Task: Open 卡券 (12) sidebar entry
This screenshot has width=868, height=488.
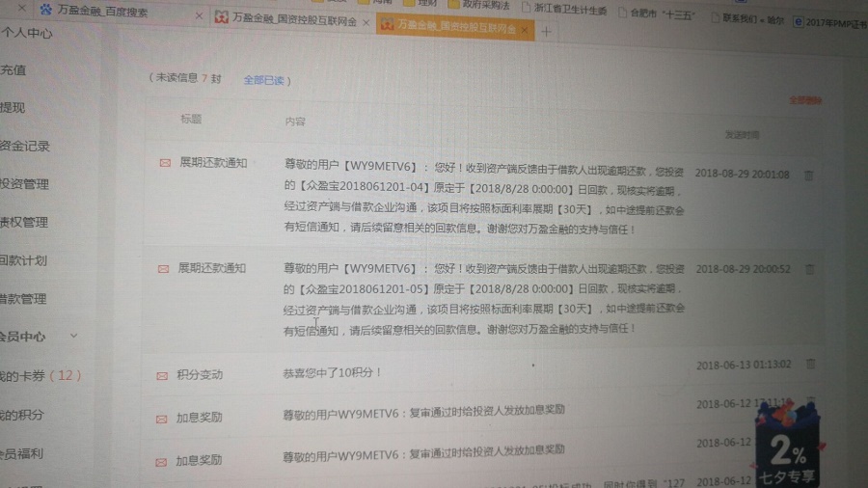Action: [39, 375]
